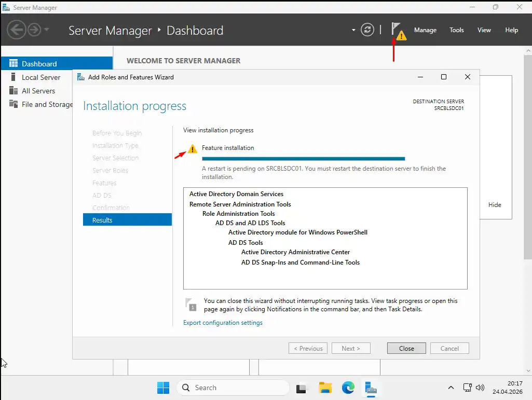Screen dimensions: 532x400
Task: Click the task notification flag icon in wizard
Action: 190,305
